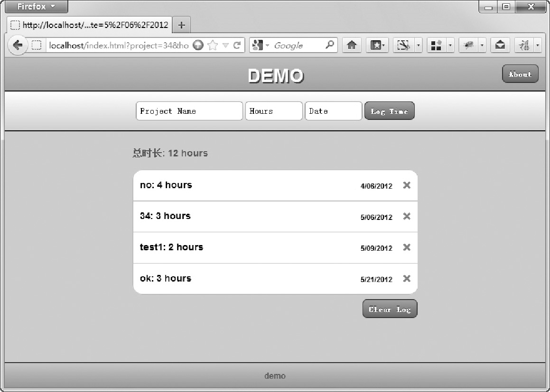Image resolution: width=550 pixels, height=392 pixels.
Task: Click the date 5/06/2012
Action: click(x=376, y=217)
